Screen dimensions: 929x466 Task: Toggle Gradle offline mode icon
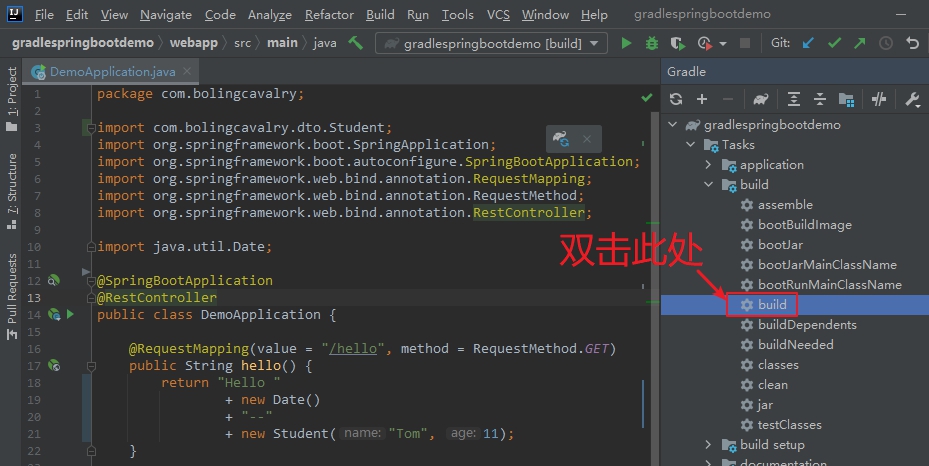[x=879, y=99]
